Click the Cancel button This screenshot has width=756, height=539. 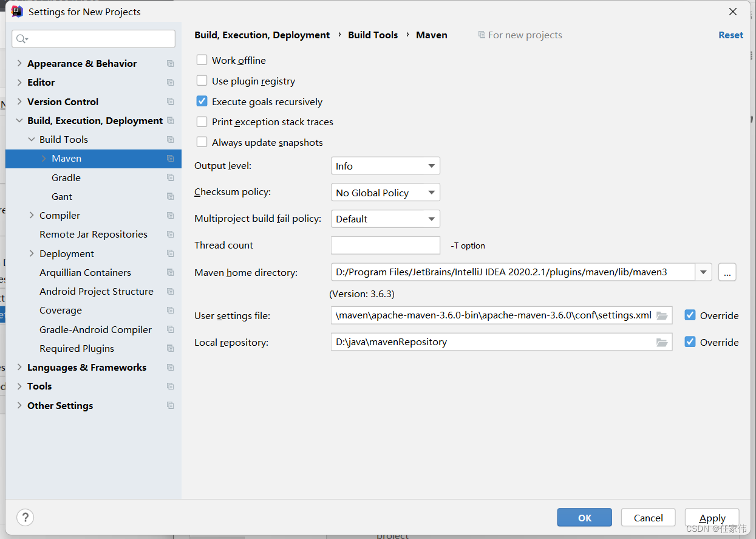(x=649, y=518)
